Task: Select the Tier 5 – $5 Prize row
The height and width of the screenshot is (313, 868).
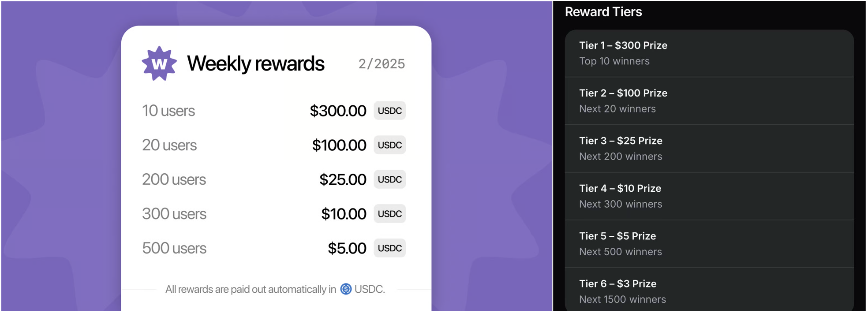Action: [709, 244]
